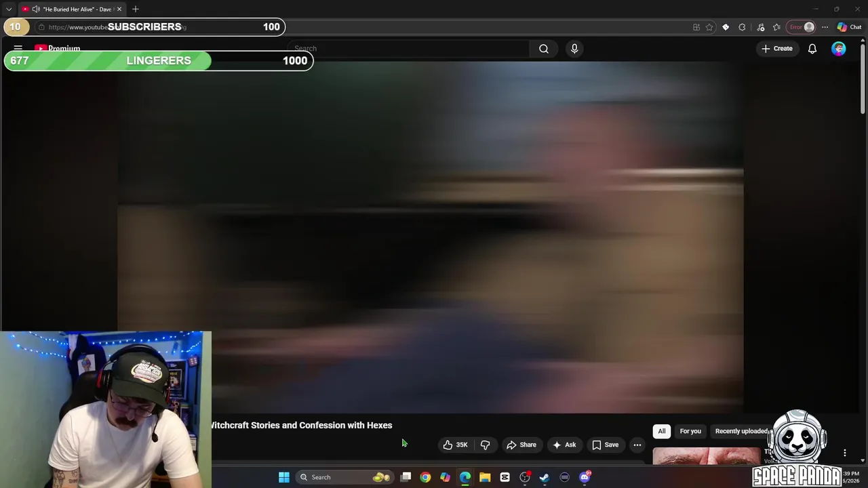
Task: Open YouTube notifications bell
Action: point(812,49)
